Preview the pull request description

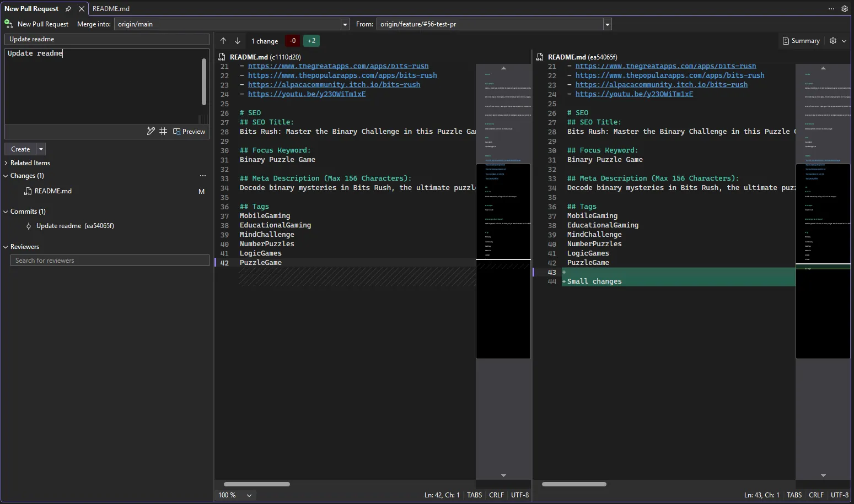click(189, 132)
